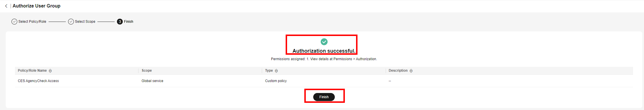Viewport: 644px width, 110px height.
Task: Sort table by Type sort icon
Action: [x=276, y=71]
